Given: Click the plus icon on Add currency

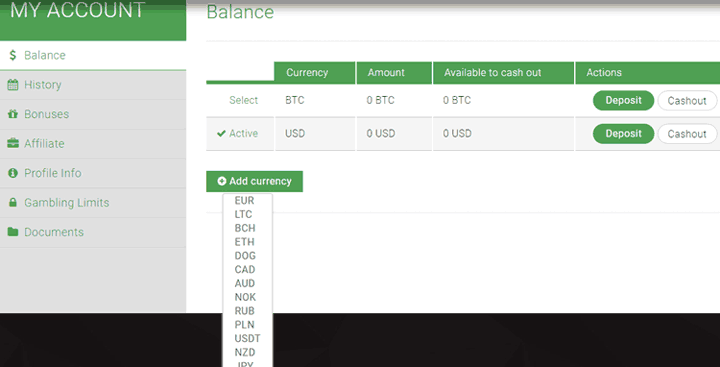Looking at the screenshot, I should (222, 181).
